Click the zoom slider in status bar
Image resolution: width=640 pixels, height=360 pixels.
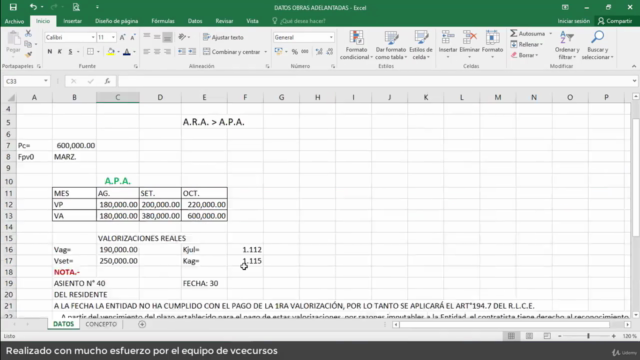point(588,336)
